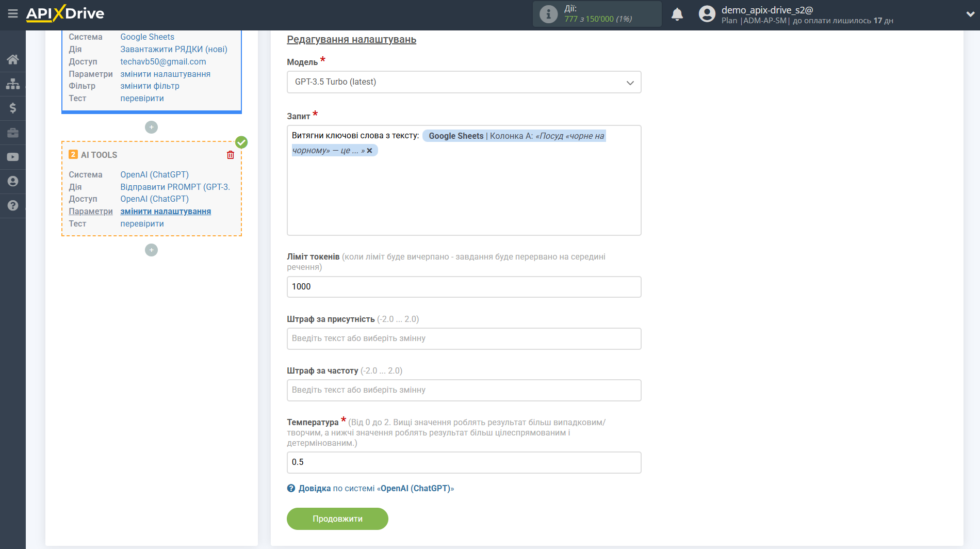
Task: Open the billing dollar icon
Action: pyautogui.click(x=13, y=108)
